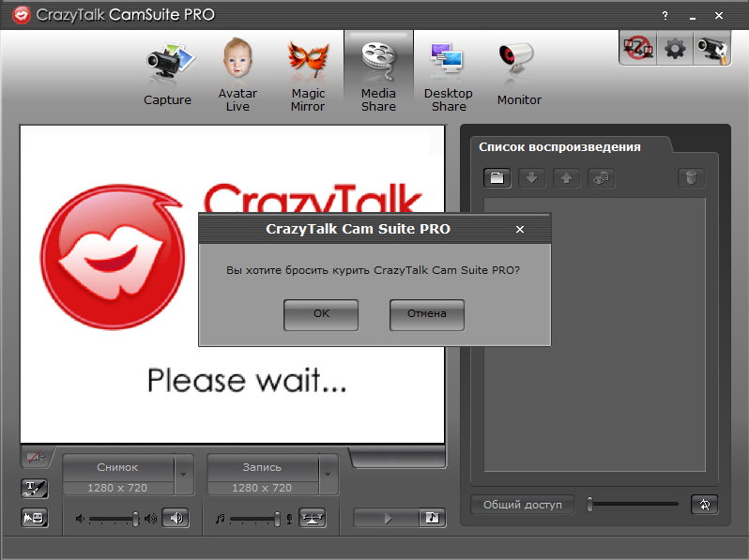
Task: Adjust the music and microphone mix slider
Action: click(x=255, y=519)
